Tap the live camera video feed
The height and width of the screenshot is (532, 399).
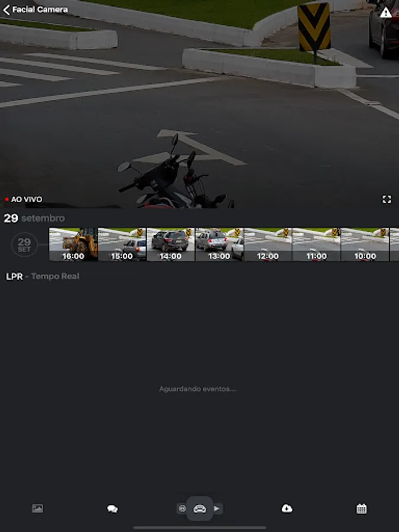[200, 104]
